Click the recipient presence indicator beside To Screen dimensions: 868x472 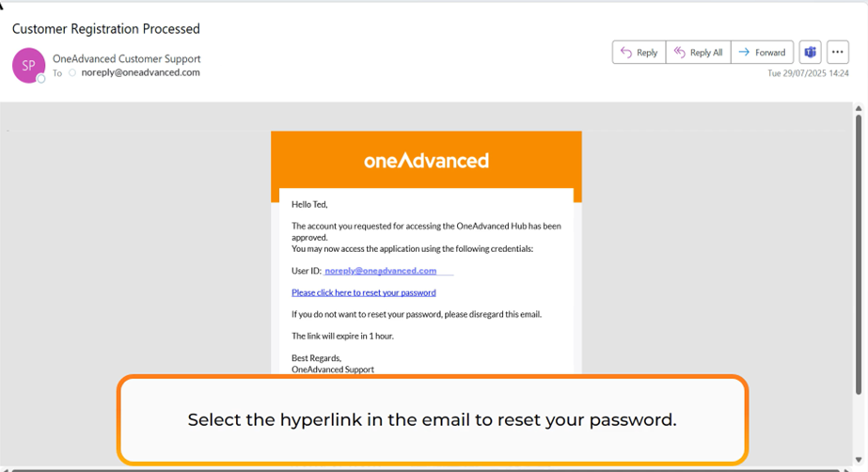pos(72,72)
